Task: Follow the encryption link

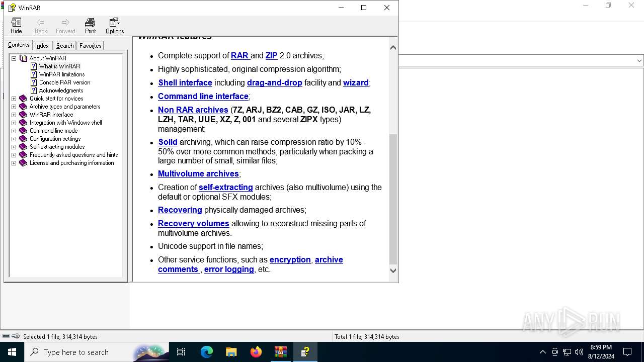Action: pyautogui.click(x=290, y=259)
